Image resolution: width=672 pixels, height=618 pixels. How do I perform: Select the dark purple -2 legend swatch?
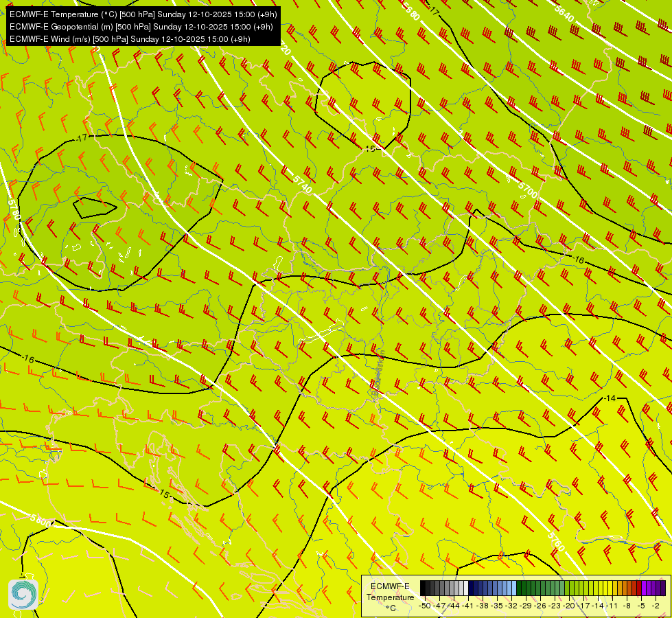coord(662,588)
